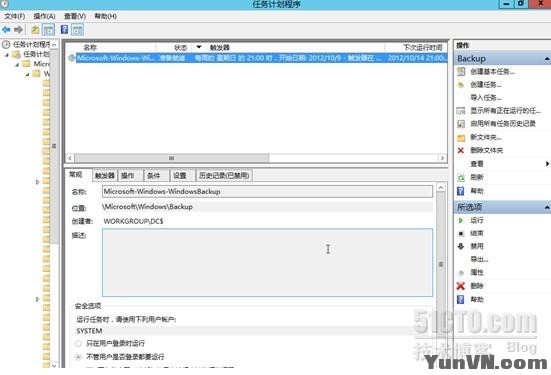Click the 状态 column header
Image resolution: width=551 pixels, height=375 pixels.
tap(181, 47)
